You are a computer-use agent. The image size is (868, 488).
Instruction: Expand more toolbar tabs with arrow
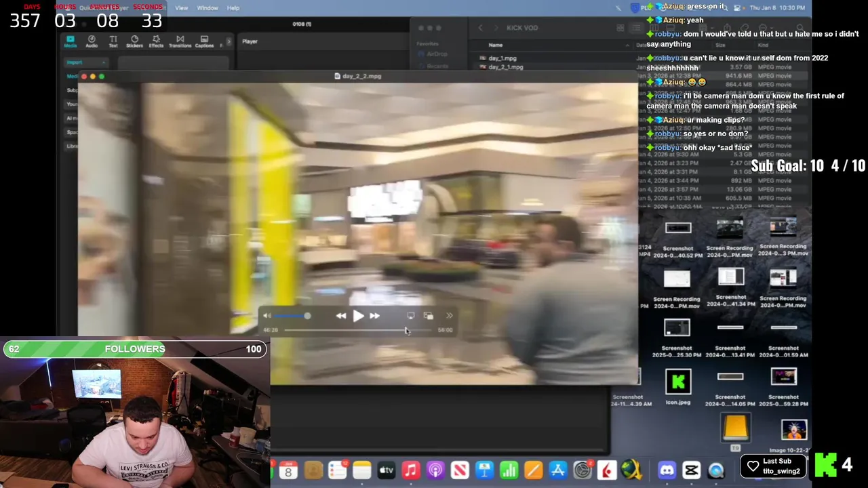click(x=229, y=41)
